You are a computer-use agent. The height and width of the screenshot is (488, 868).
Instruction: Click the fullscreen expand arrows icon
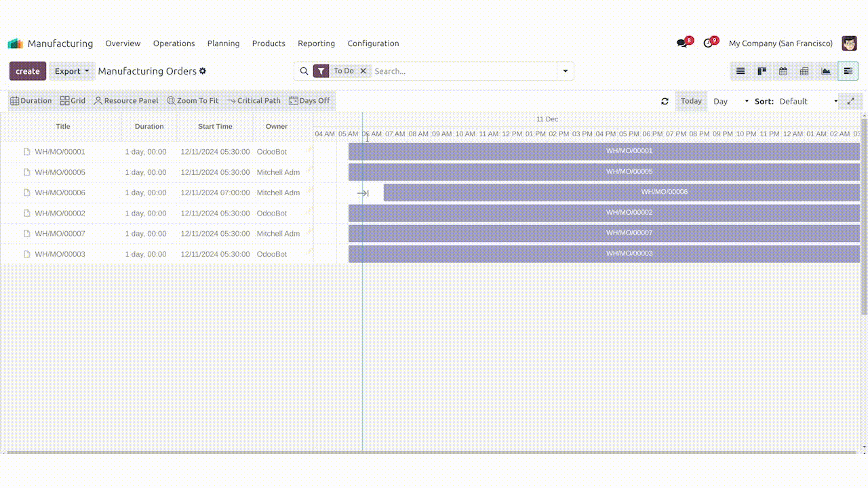click(x=850, y=101)
